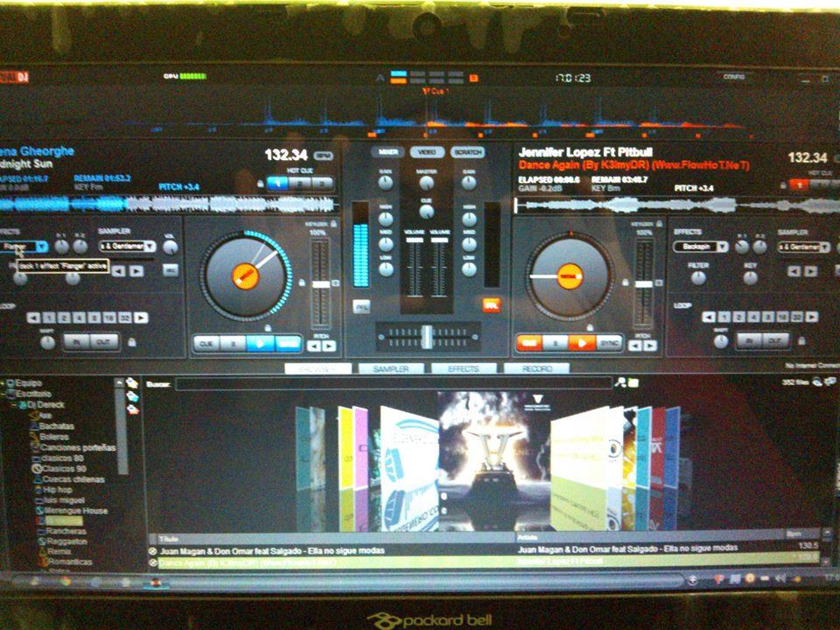Open left deck sampler selection dropdown
This screenshot has width=840, height=630.
[150, 247]
